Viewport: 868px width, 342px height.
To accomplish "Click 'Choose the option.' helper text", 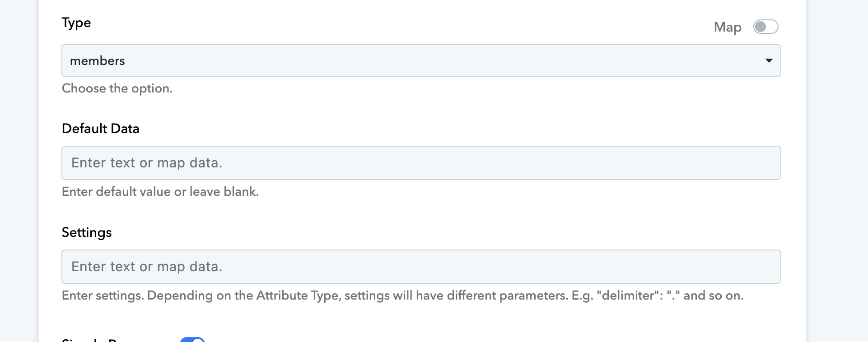I will click(x=117, y=88).
